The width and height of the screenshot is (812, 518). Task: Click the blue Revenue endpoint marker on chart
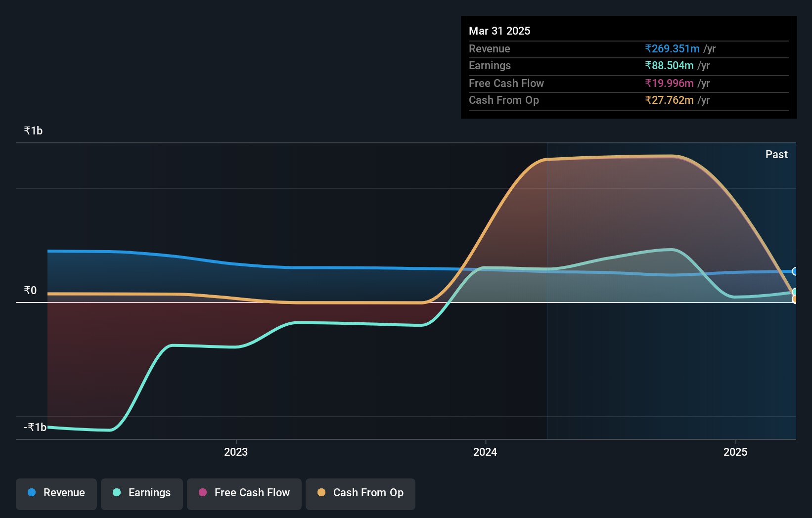[795, 271]
